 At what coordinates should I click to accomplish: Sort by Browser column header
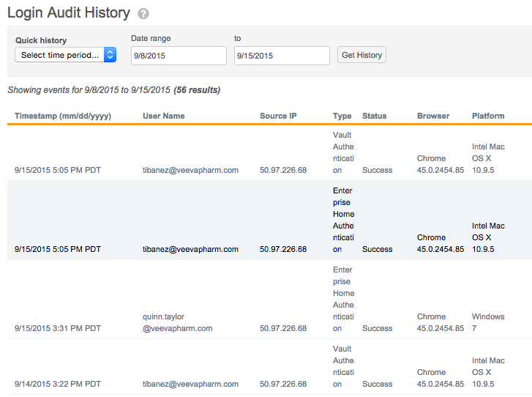(x=433, y=116)
